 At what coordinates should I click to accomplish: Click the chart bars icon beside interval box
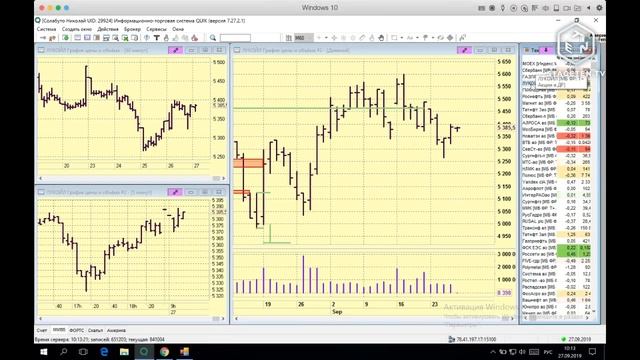[289, 38]
